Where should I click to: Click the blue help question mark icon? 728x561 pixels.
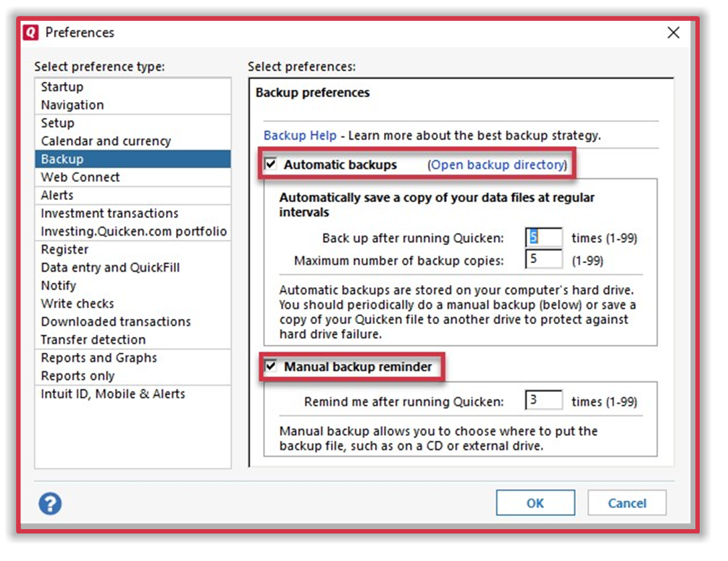[51, 504]
